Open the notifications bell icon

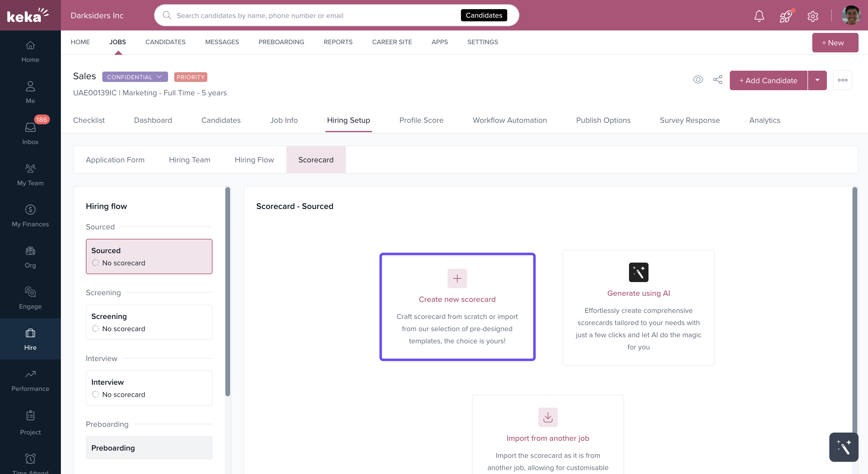point(759,16)
